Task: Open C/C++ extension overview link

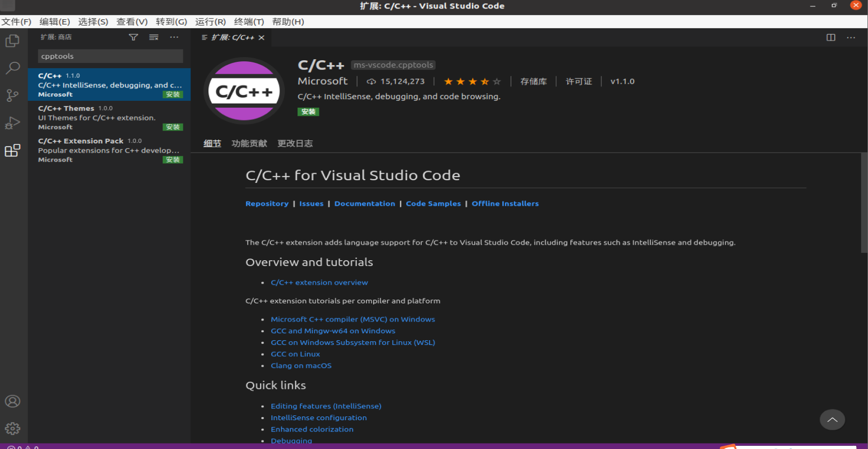Action: [319, 283]
